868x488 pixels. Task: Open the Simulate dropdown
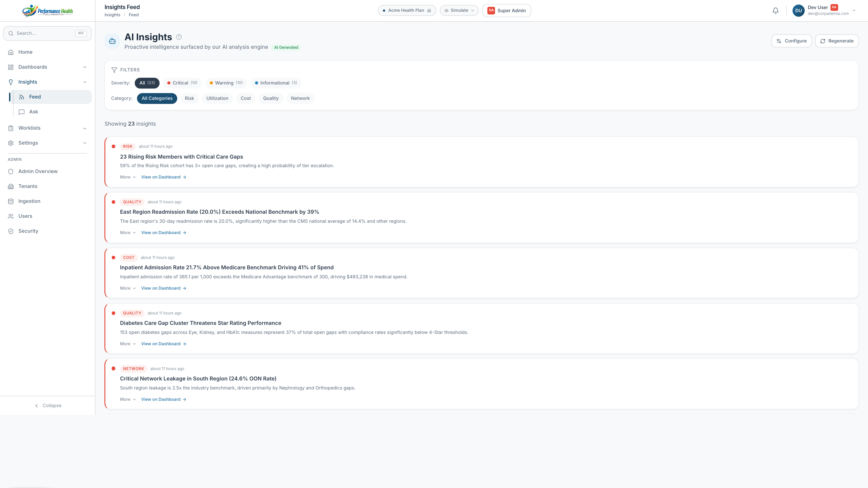point(459,10)
